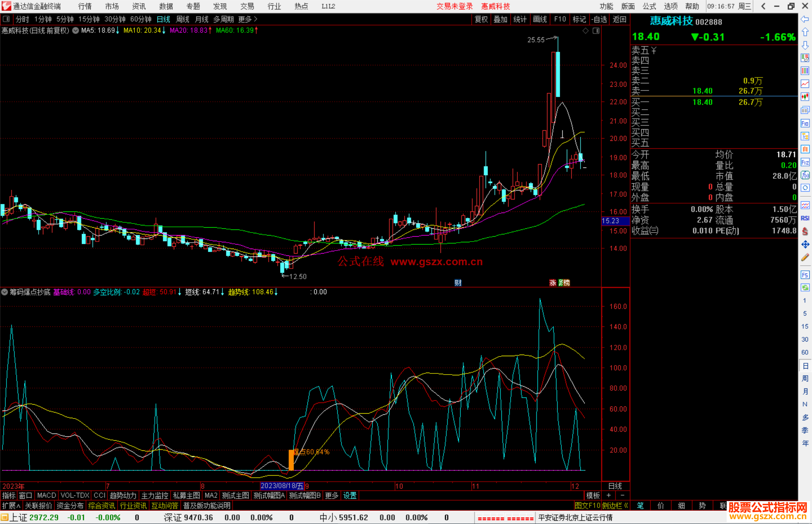The height and width of the screenshot is (524, 812).
Task: Click the blue left arrow back icon
Action: 805,19
